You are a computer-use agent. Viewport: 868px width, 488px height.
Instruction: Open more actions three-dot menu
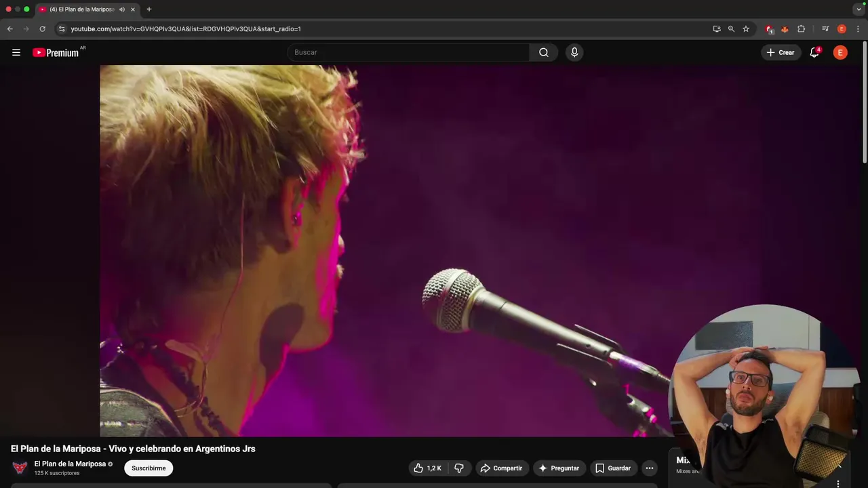pyautogui.click(x=650, y=468)
